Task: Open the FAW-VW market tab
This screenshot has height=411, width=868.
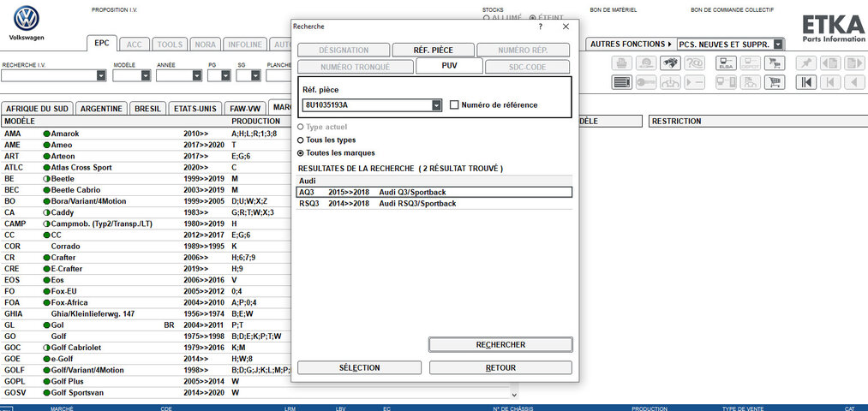Action: click(245, 109)
